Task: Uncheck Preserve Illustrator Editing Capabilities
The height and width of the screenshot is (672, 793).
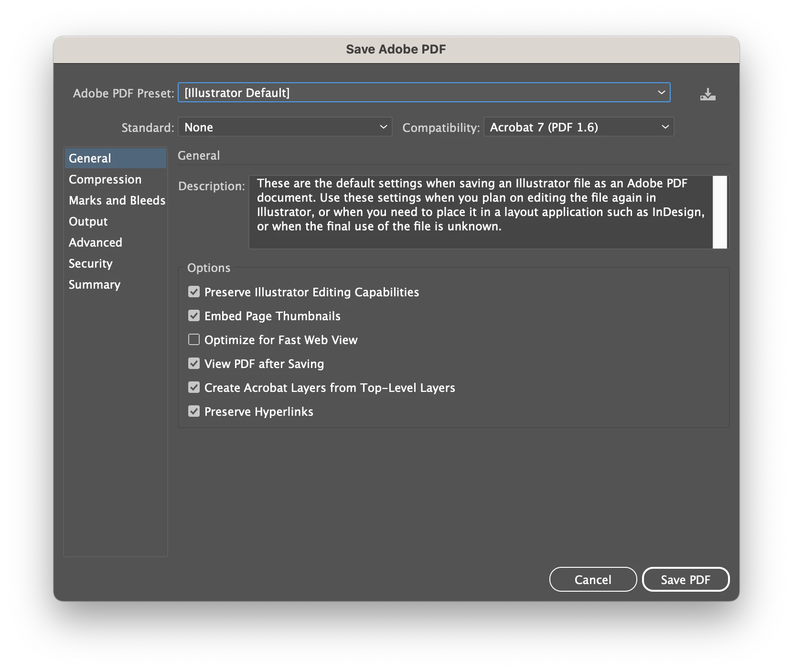Action: (194, 292)
